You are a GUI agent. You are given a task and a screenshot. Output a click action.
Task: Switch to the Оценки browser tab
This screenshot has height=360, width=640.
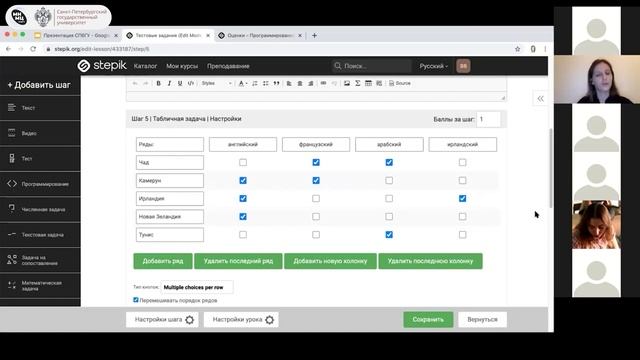260,36
